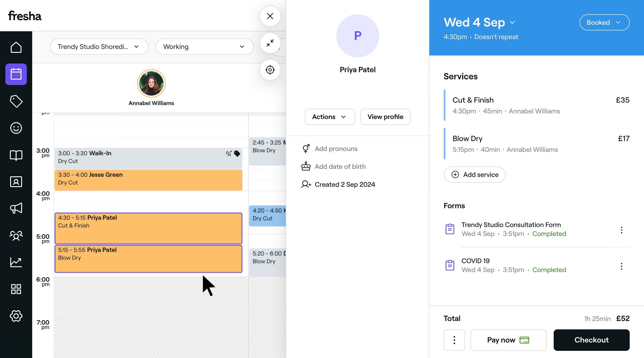This screenshot has width=644, height=358.
Task: Open the Calendar icon in sidebar
Action: 16,74
